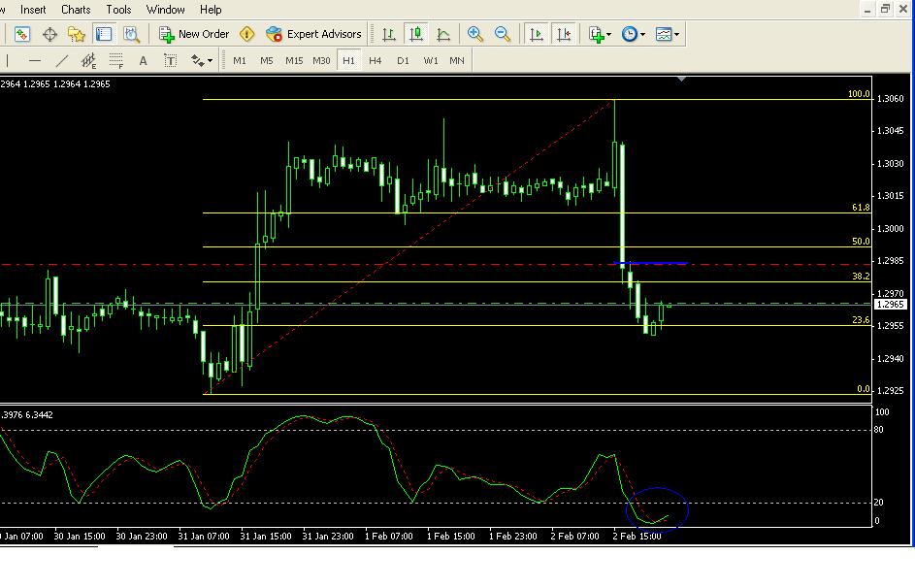
Task: Select the trendline drawing tool
Action: click(62, 60)
